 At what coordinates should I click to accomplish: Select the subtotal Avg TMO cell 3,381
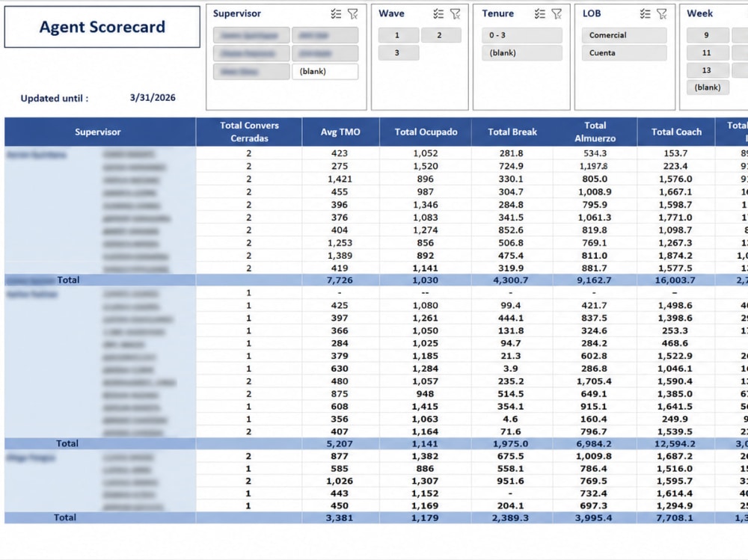click(x=340, y=518)
